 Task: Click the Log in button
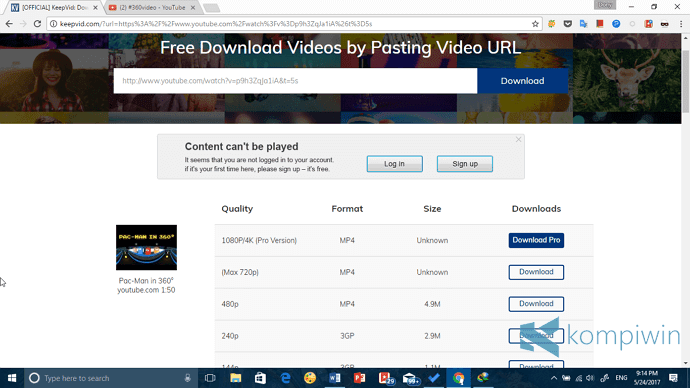(x=394, y=164)
